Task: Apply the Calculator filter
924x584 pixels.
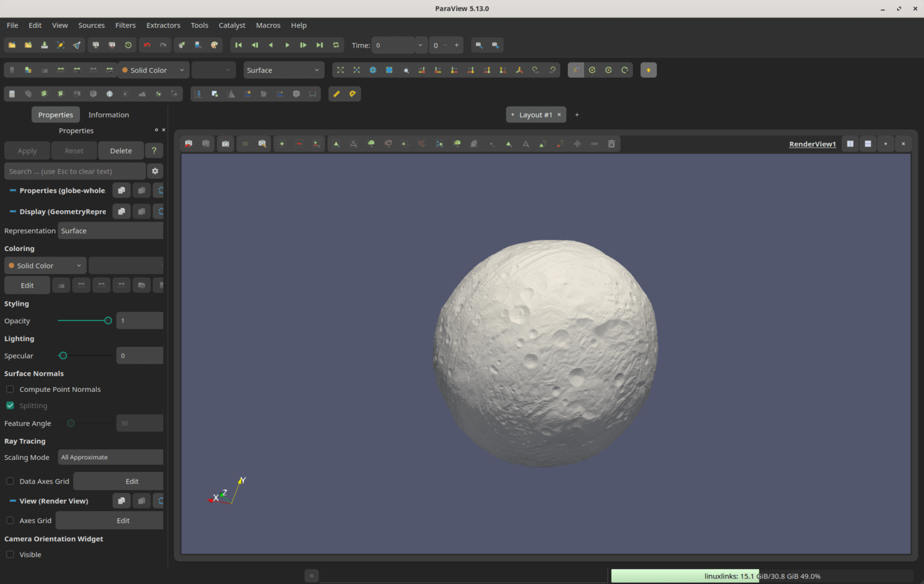Action: (x=12, y=94)
